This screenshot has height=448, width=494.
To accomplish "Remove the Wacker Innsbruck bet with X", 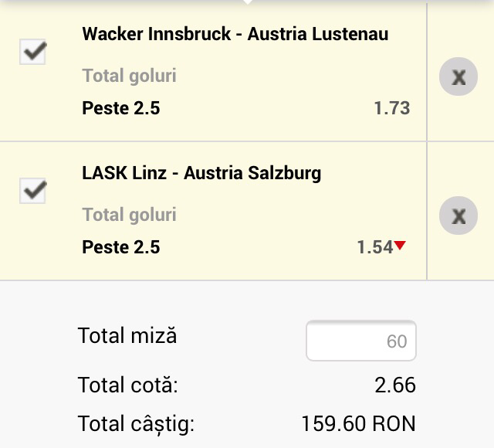I will [x=458, y=76].
